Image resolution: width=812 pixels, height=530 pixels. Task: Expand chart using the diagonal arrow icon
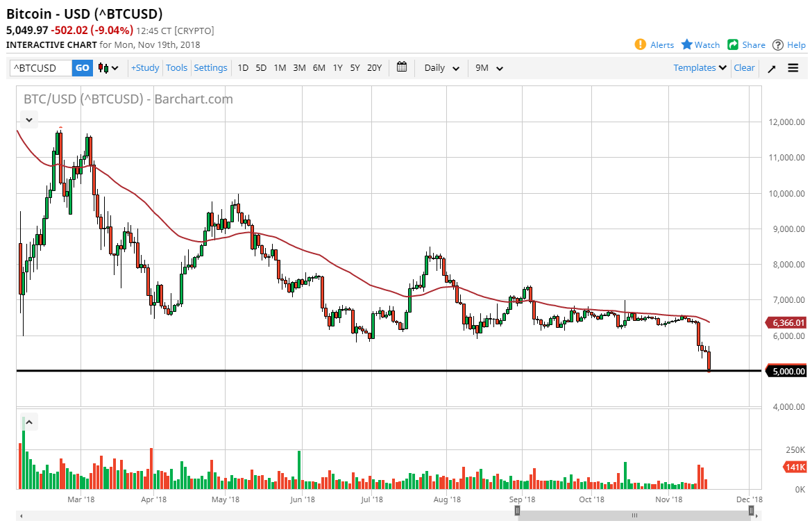771,67
